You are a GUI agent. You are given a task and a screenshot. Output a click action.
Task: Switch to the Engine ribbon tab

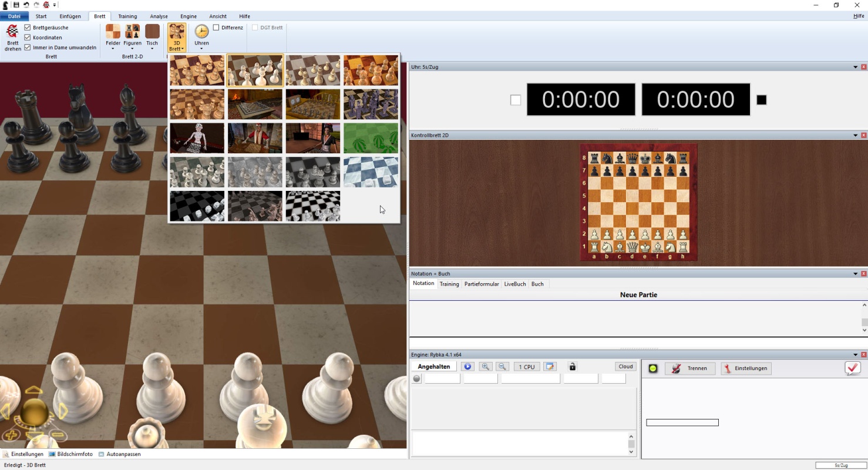coord(189,16)
